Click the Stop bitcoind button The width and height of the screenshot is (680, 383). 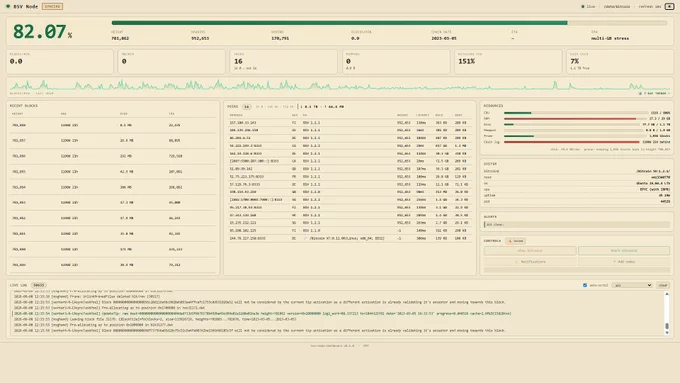pyautogui.click(x=530, y=251)
